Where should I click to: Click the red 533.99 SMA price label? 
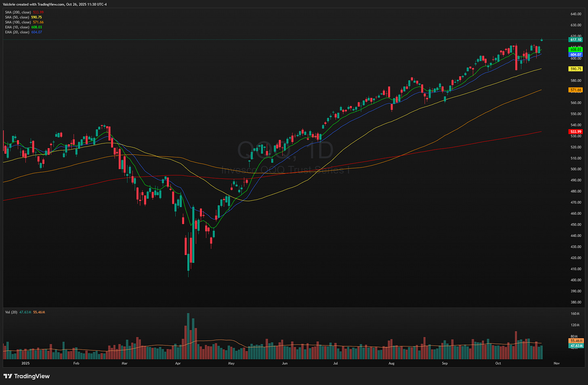pos(575,132)
